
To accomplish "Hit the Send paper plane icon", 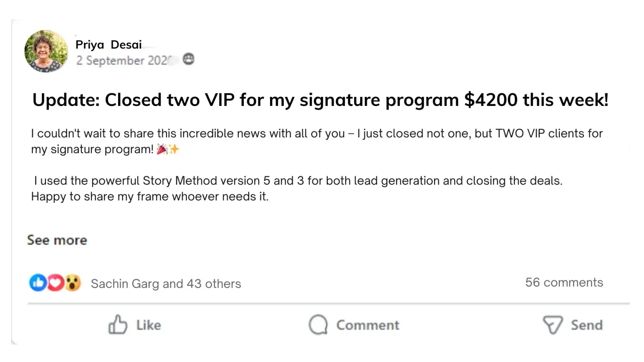I will pyautogui.click(x=553, y=325).
